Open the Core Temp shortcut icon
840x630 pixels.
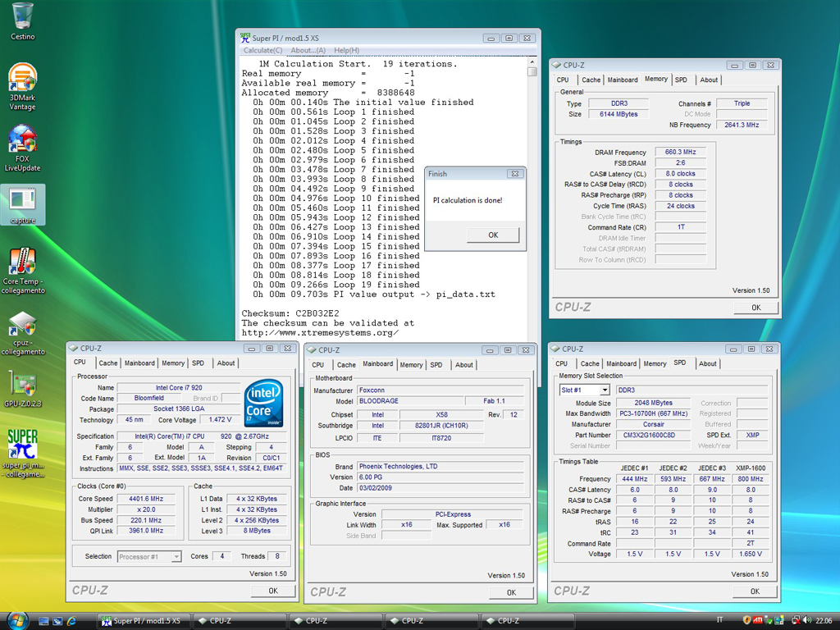(x=22, y=271)
